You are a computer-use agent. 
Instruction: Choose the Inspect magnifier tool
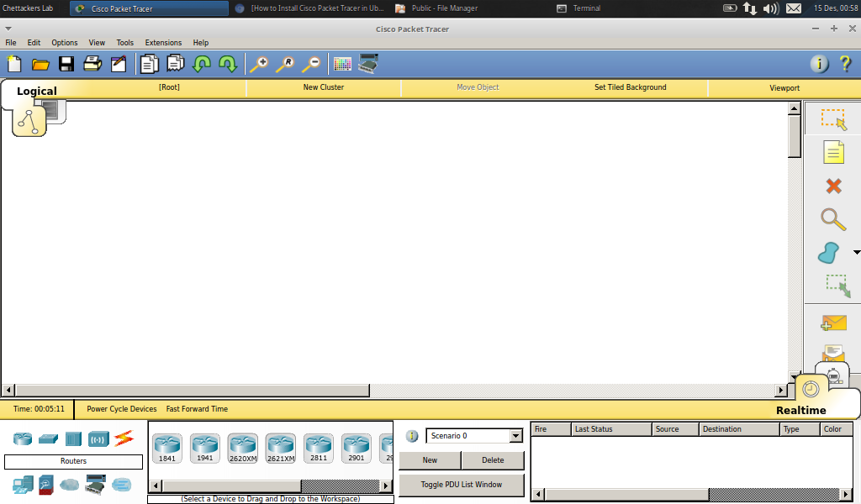click(833, 219)
